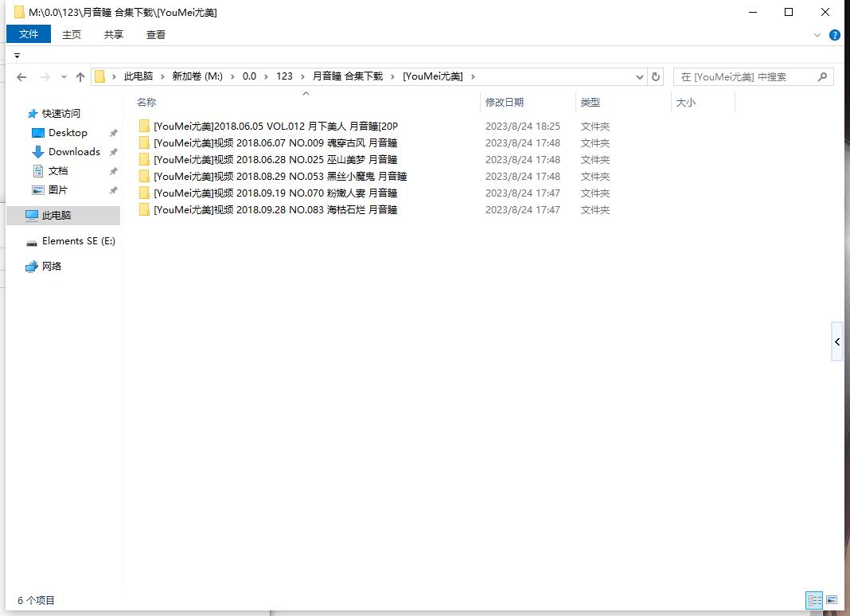Viewport: 850px width, 616px height.
Task: Click the pin icon next to 文档
Action: coord(113,171)
